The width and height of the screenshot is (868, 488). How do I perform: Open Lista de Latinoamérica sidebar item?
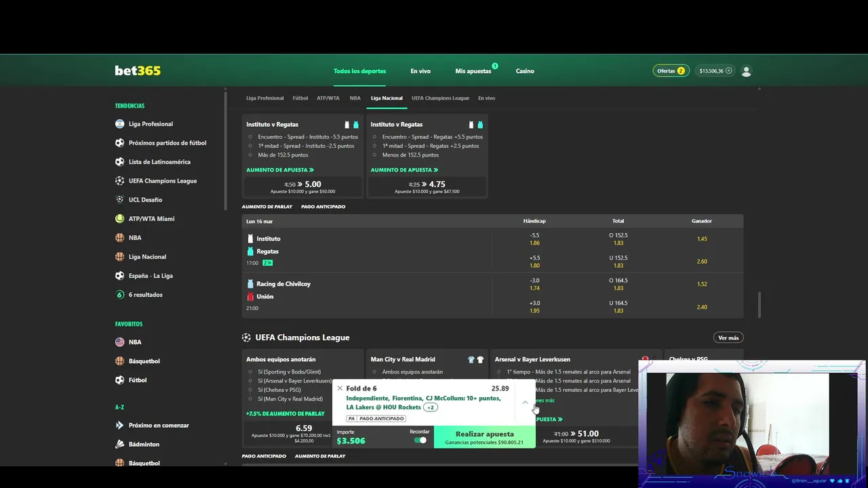[x=159, y=162]
